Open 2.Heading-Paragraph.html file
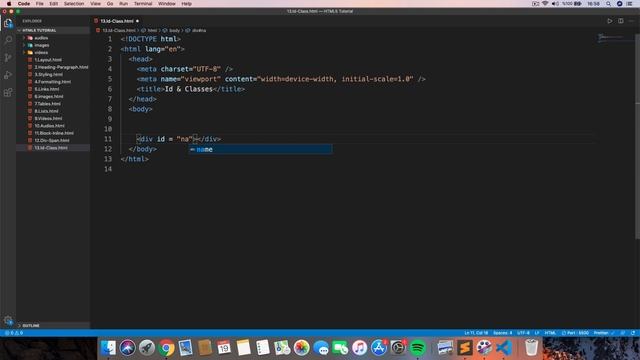Screen dimensions: 640x360 pos(61,67)
